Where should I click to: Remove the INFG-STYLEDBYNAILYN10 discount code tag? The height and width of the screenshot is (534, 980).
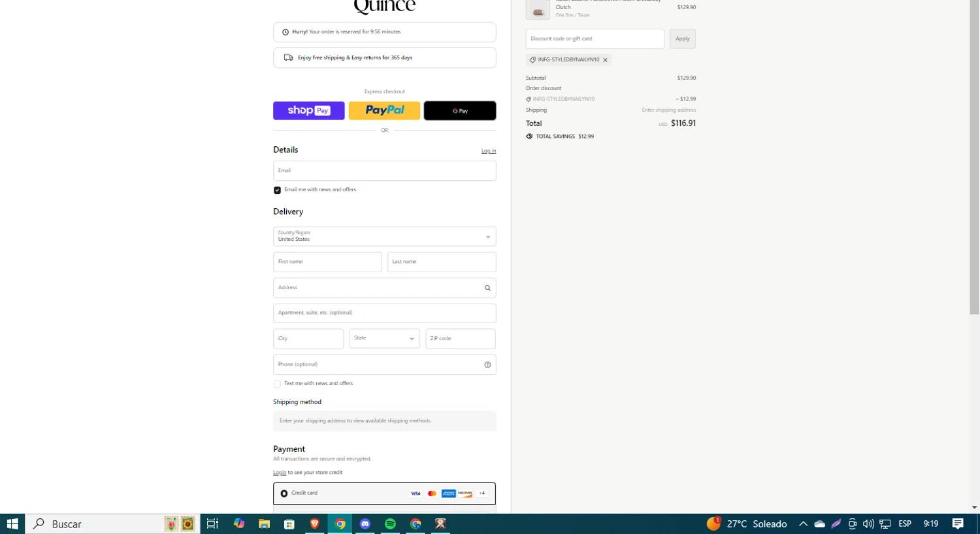(x=605, y=60)
